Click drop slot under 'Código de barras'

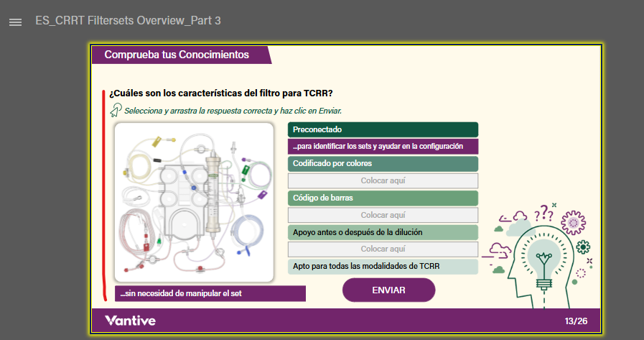pos(383,215)
